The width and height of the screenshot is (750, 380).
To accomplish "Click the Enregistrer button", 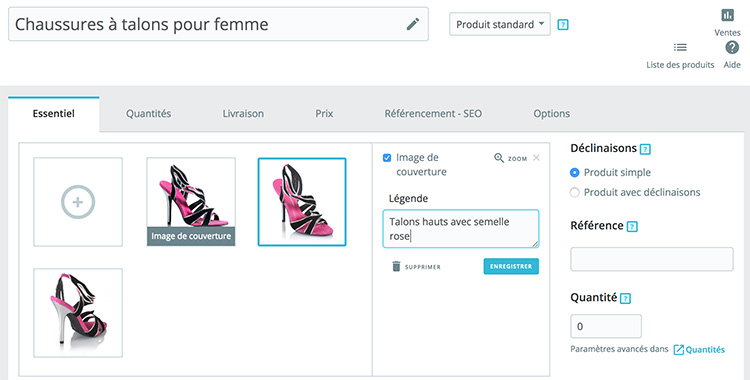I will point(511,266).
